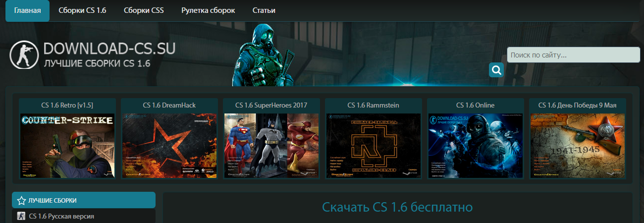Click the Лучшие сборки sidebar header
Viewport: 644px width, 223px height.
(x=84, y=200)
